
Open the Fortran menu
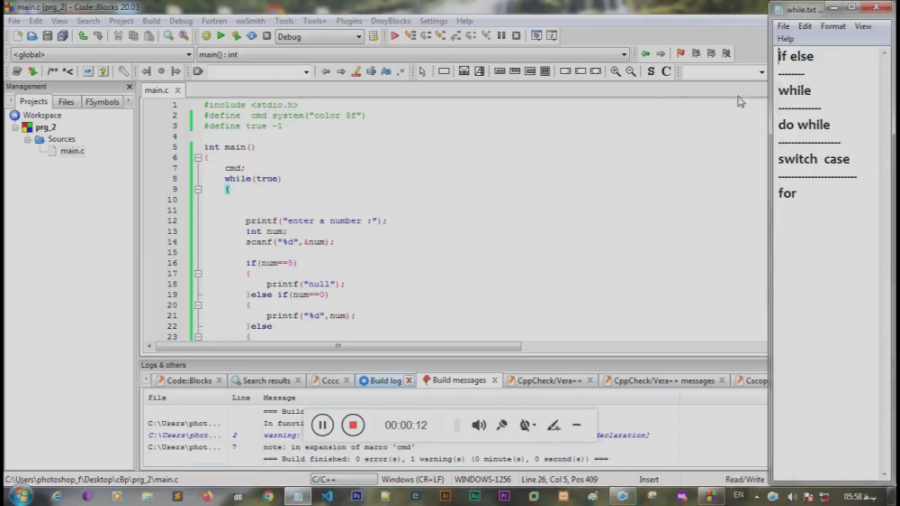click(214, 21)
